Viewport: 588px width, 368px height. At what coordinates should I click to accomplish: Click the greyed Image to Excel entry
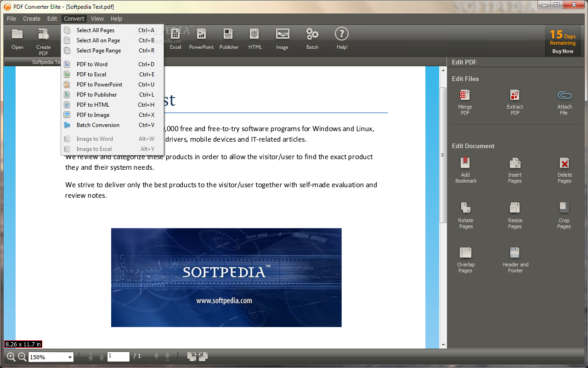coord(113,149)
